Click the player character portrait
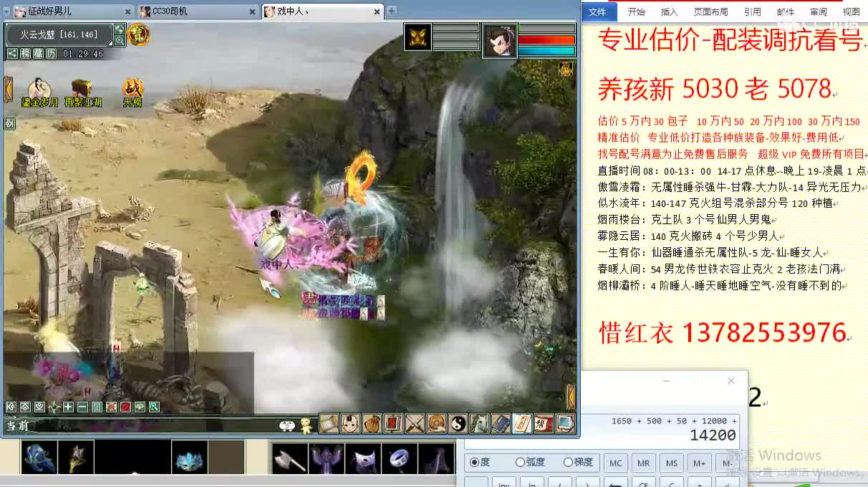The height and width of the screenshot is (487, 868). tap(500, 40)
